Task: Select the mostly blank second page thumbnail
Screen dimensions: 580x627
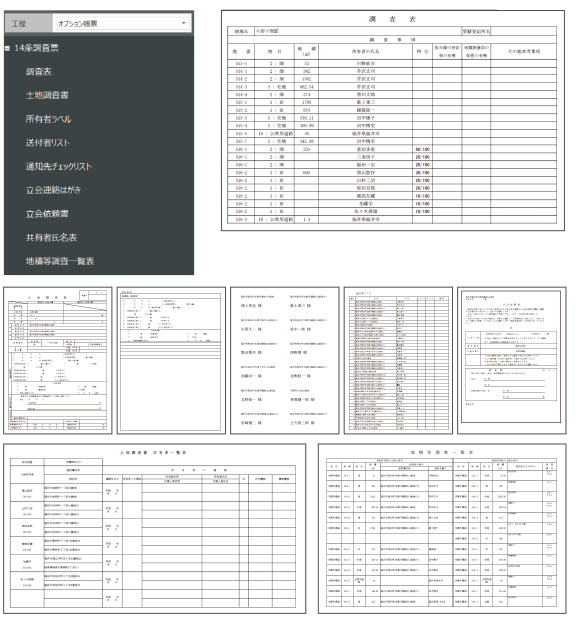Action: (171, 360)
